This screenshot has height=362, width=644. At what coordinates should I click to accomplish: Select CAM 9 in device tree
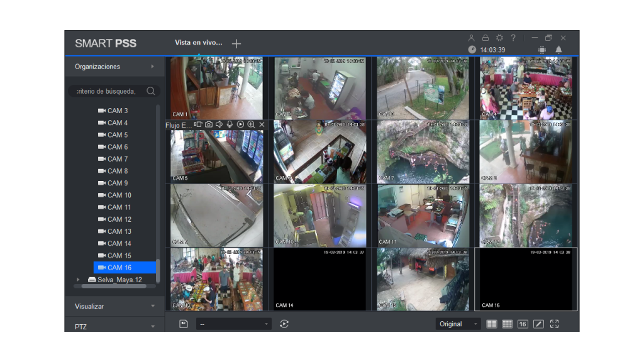[x=113, y=183]
